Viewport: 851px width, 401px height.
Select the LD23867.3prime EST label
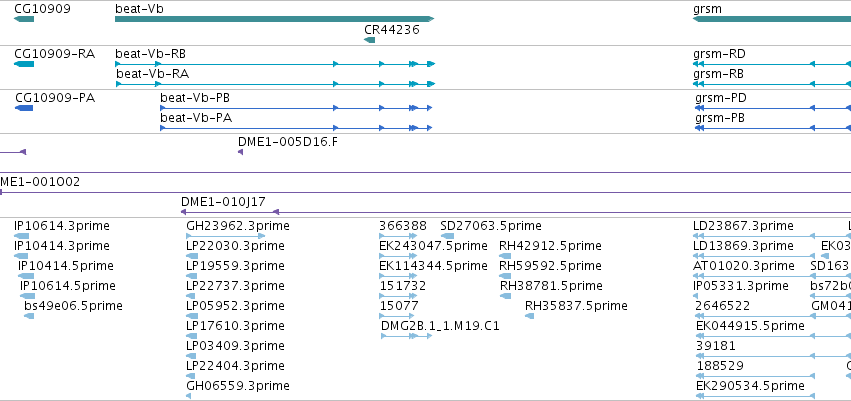point(743,226)
